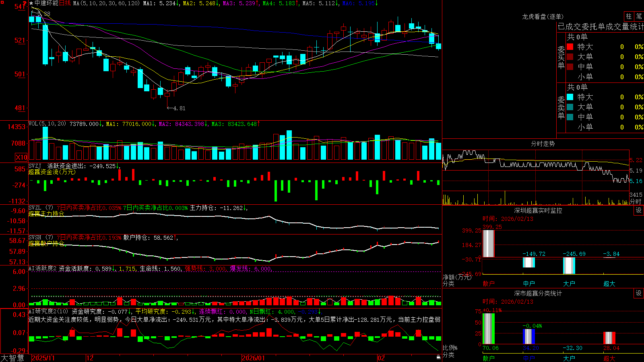
Task: Open settings 设 for 深市超赢分类统计
Action: (x=639, y=293)
